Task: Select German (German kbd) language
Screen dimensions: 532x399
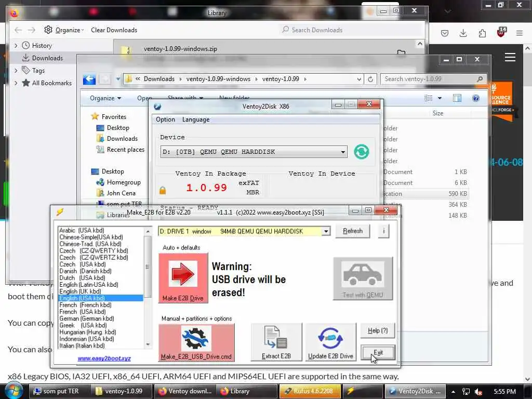Action: coord(87,318)
